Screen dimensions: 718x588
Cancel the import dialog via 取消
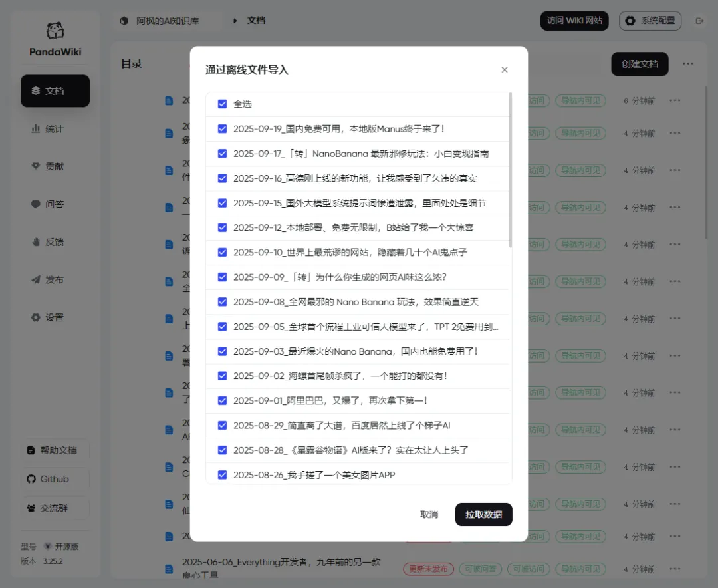tap(429, 514)
